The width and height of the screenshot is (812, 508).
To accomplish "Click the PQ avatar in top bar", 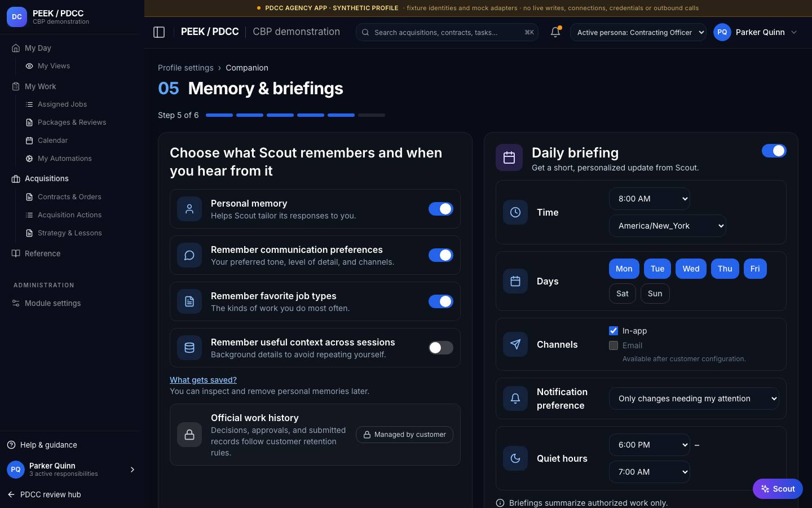I will point(722,32).
